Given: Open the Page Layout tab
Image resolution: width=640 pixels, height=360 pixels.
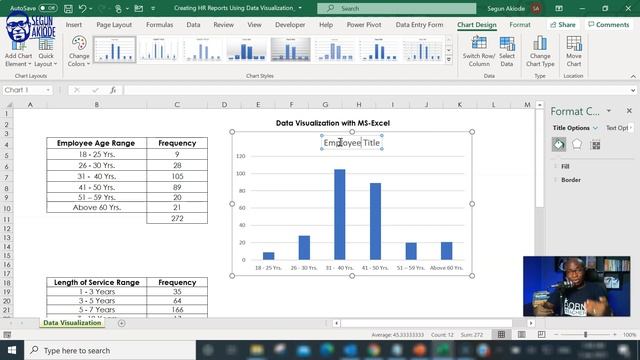Looking at the screenshot, I should pyautogui.click(x=114, y=24).
